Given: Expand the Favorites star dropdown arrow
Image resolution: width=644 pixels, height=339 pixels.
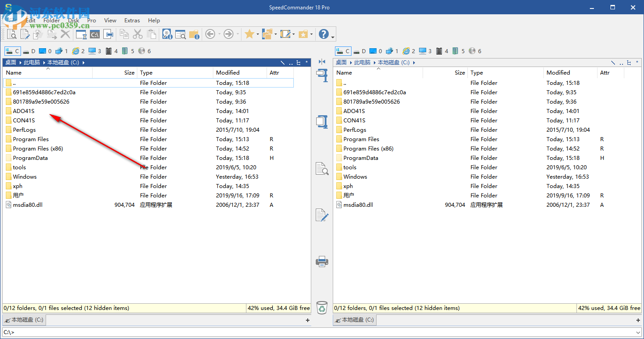Looking at the screenshot, I should tap(258, 34).
